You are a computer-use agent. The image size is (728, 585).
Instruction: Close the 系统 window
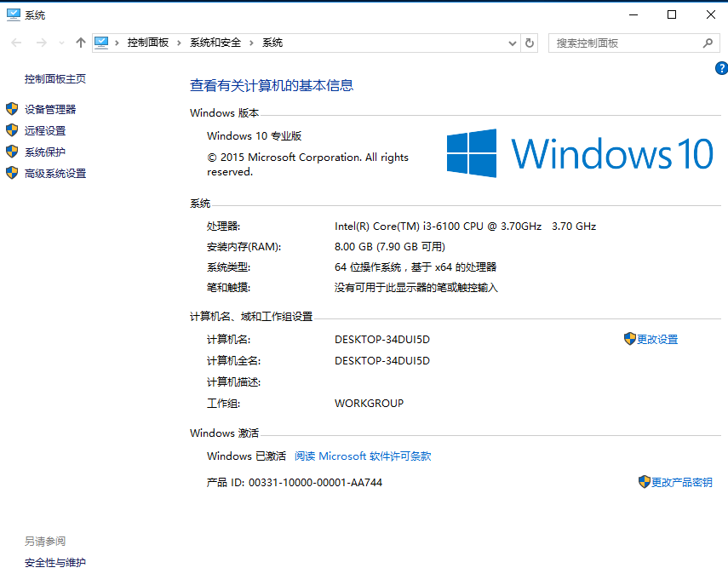coord(710,14)
